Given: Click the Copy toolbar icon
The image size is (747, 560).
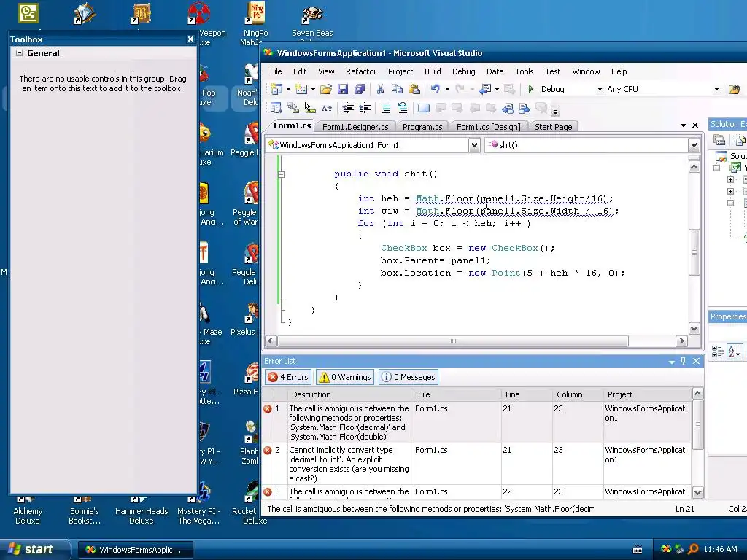Looking at the screenshot, I should point(397,89).
